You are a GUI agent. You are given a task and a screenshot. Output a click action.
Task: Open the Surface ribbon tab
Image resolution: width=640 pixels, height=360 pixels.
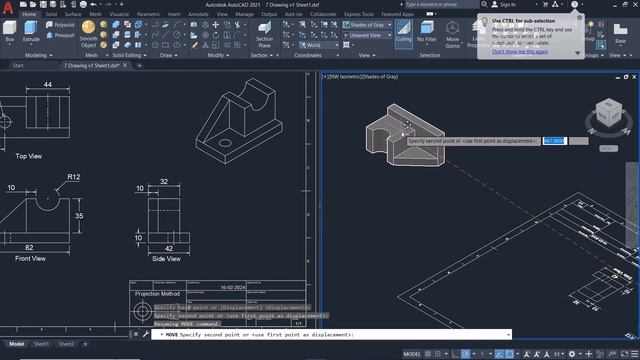[73, 14]
